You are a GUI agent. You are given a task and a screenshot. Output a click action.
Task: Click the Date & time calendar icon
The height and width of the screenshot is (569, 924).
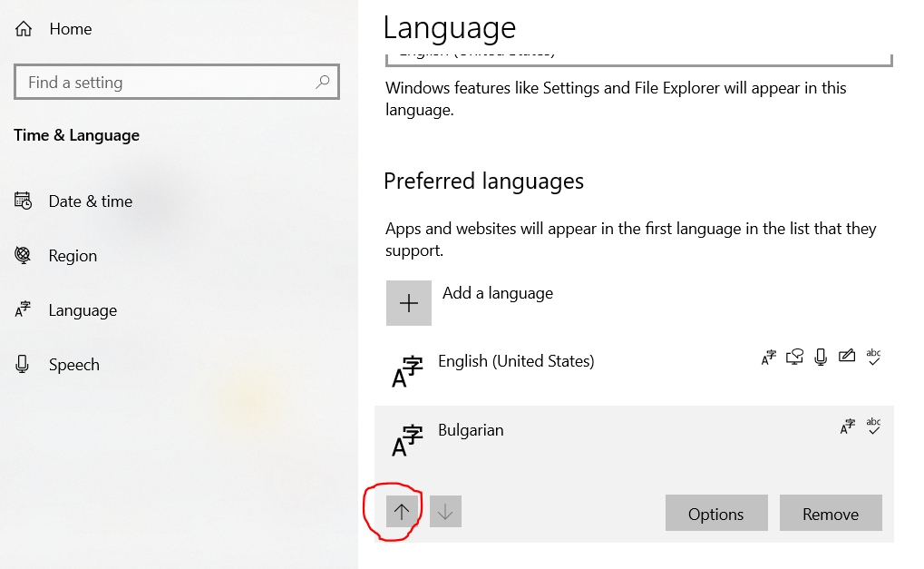pos(23,201)
